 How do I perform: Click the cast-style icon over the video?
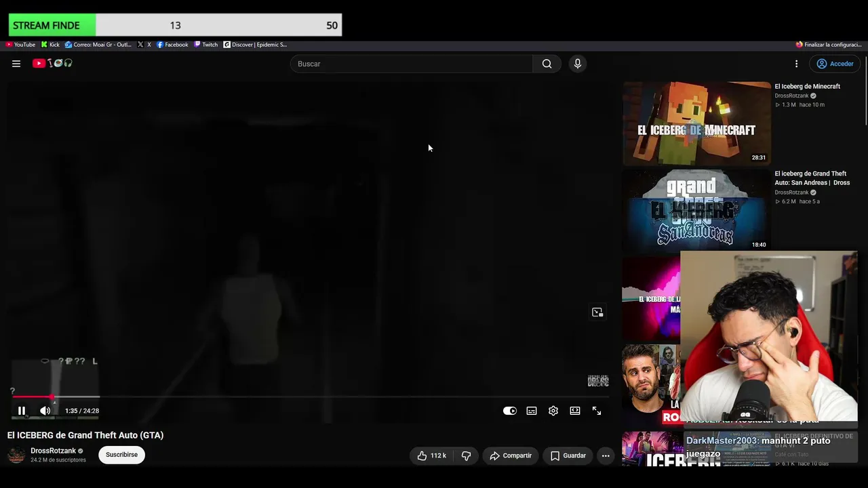(597, 312)
